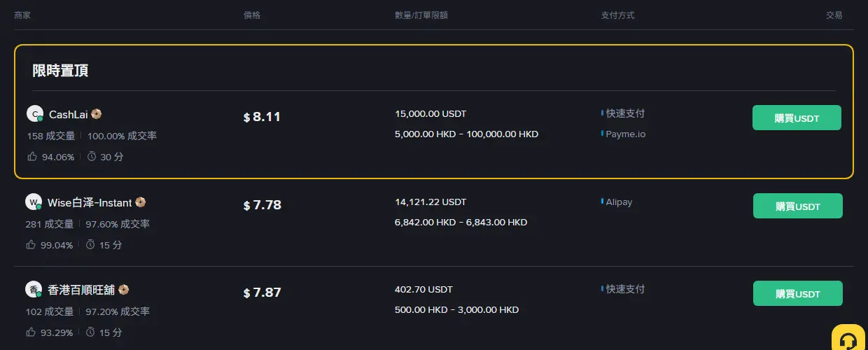
Task: Click the timer icon in Wise白泽-Instant row
Action: [x=90, y=245]
